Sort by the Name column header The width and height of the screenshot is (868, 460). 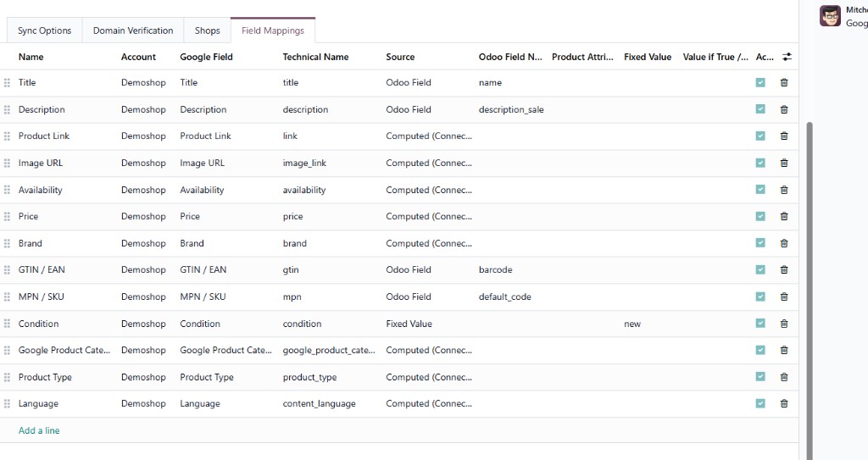31,57
